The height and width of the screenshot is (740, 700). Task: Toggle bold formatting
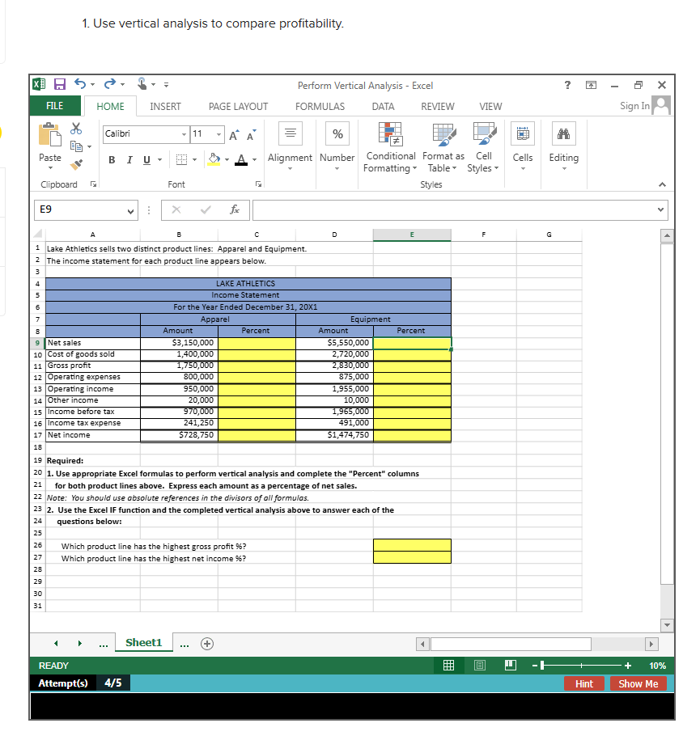(x=112, y=160)
